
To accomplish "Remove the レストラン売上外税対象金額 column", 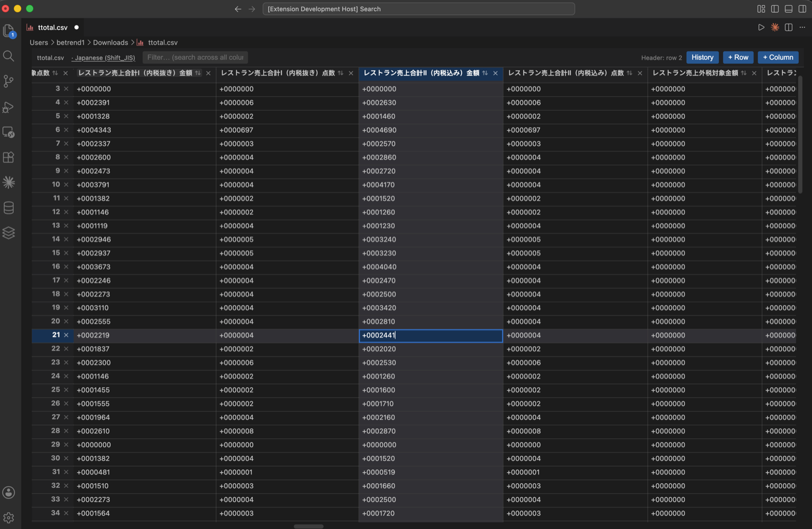I will [x=754, y=73].
